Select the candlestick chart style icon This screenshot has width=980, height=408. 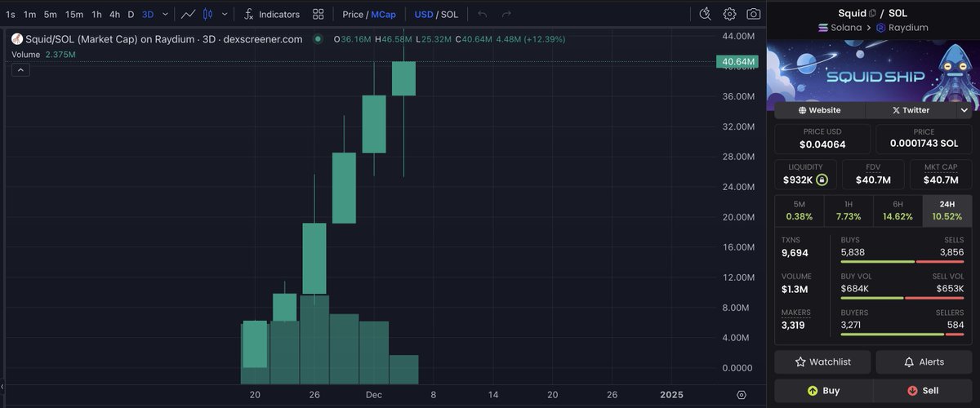pyautogui.click(x=207, y=14)
